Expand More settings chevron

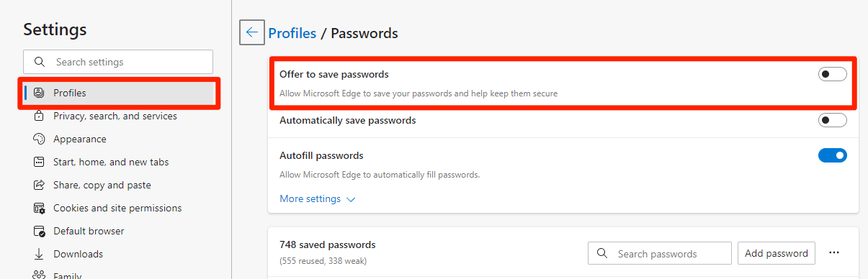351,199
